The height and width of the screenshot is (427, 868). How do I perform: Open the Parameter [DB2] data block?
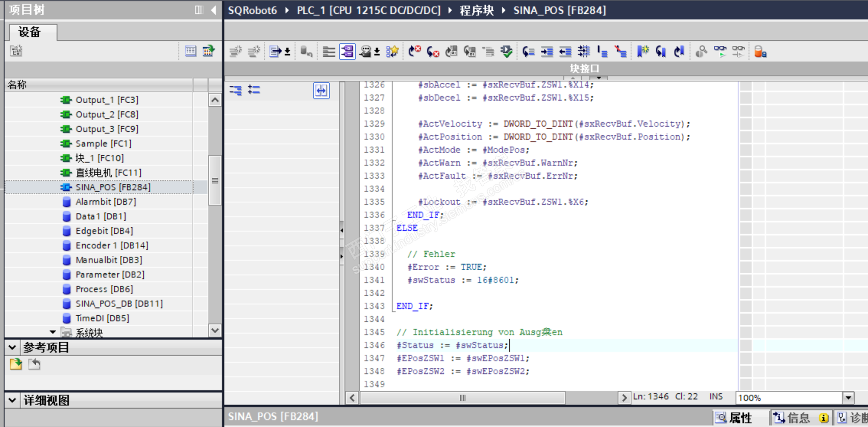click(110, 274)
